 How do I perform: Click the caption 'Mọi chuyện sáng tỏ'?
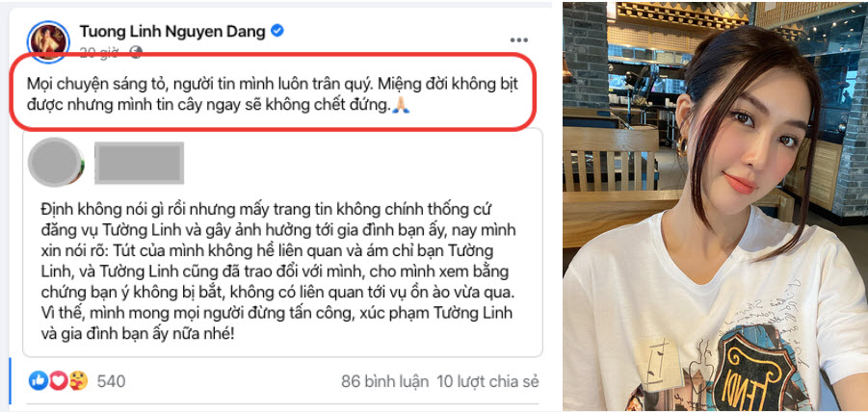273,94
